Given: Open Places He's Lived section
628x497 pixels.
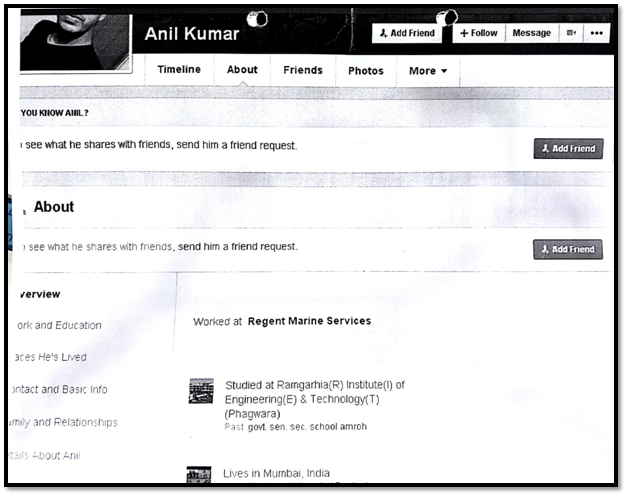Looking at the screenshot, I should tap(50, 357).
